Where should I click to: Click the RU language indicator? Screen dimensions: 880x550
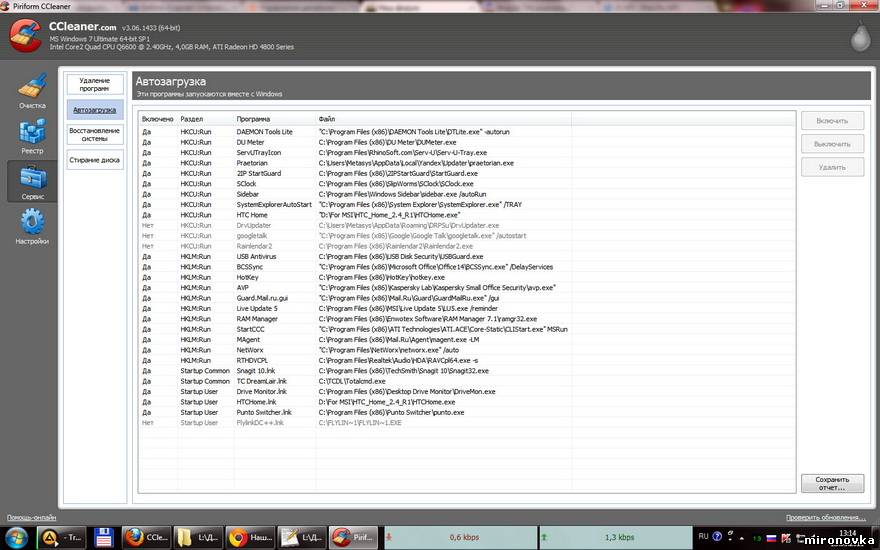[703, 536]
